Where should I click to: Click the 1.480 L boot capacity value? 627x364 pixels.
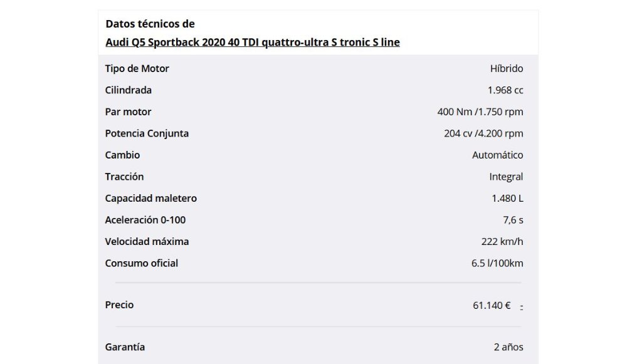pyautogui.click(x=507, y=198)
